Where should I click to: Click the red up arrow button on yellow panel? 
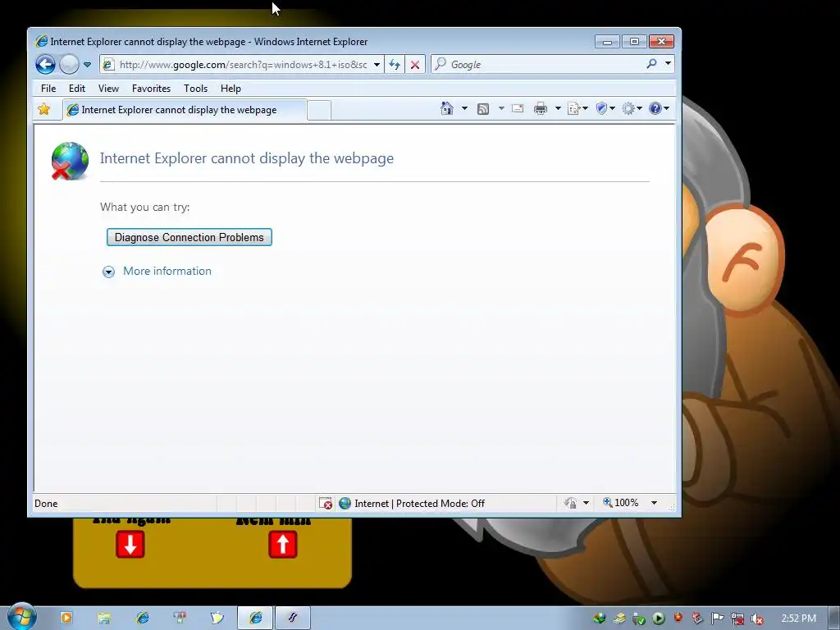[x=283, y=545]
